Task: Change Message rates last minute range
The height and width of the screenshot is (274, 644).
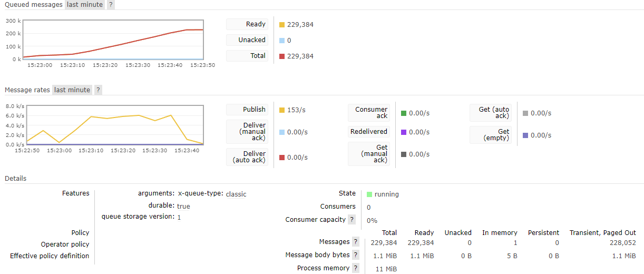Action: point(72,90)
